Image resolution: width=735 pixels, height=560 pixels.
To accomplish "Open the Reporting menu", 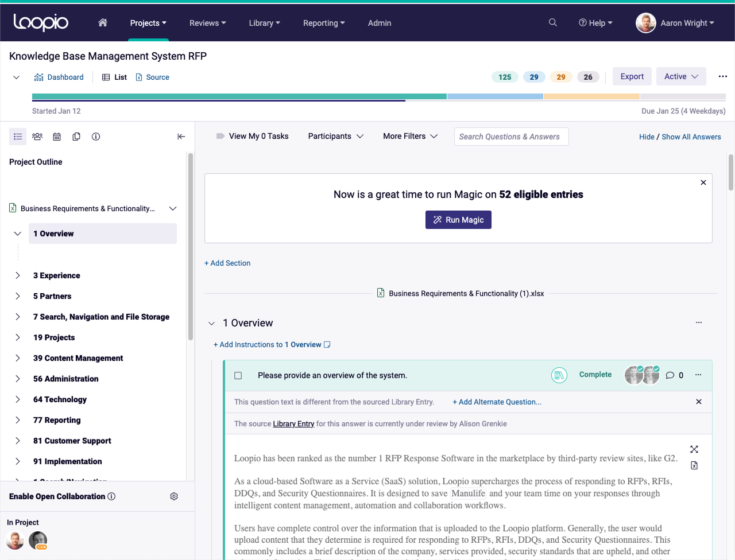I will click(x=324, y=23).
